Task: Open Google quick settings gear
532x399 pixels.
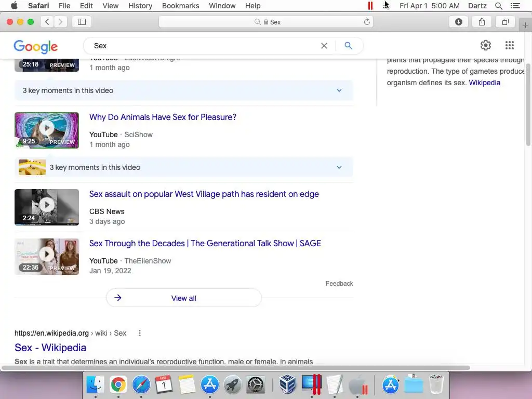Action: coord(486,45)
